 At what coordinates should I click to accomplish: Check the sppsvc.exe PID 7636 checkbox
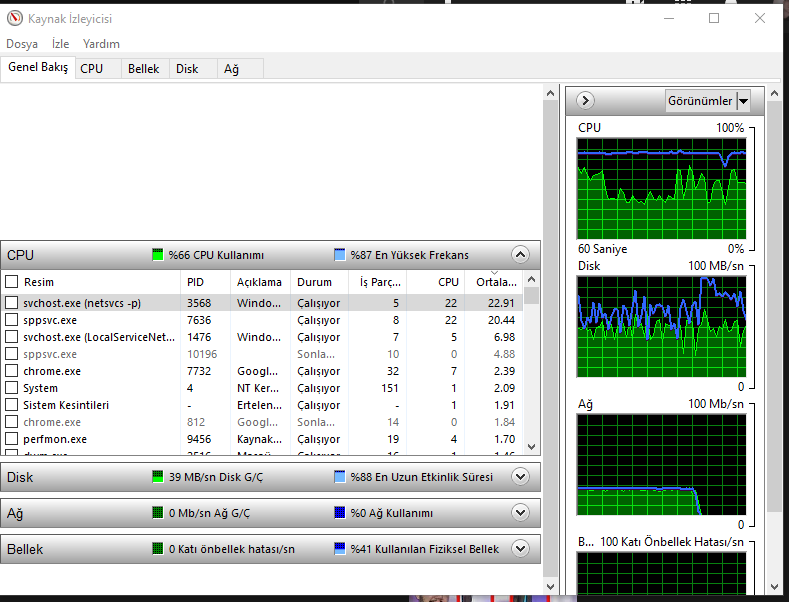pos(12,320)
